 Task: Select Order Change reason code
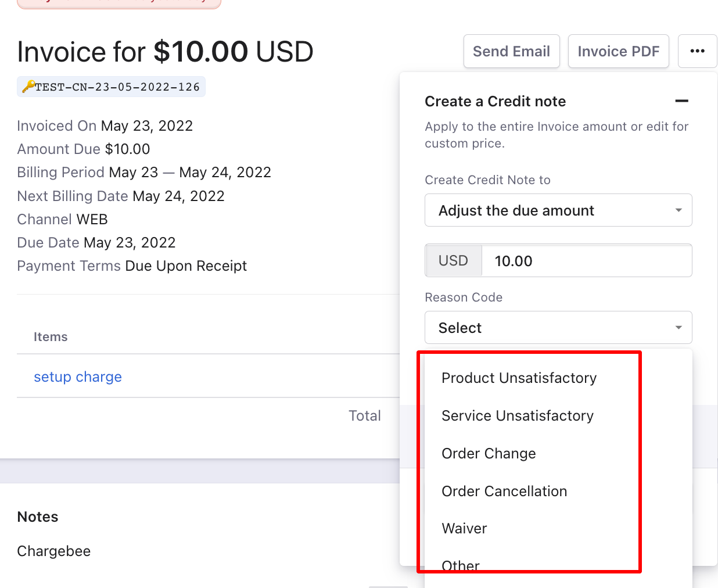489,454
